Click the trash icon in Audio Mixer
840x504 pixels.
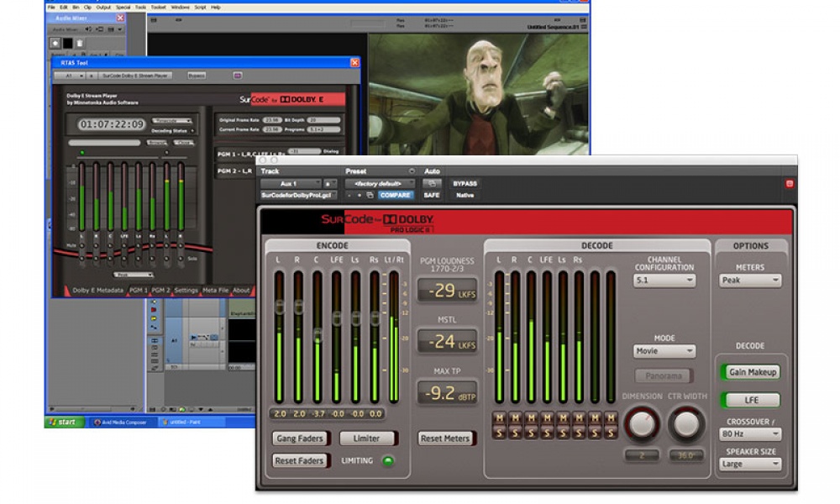click(x=81, y=43)
